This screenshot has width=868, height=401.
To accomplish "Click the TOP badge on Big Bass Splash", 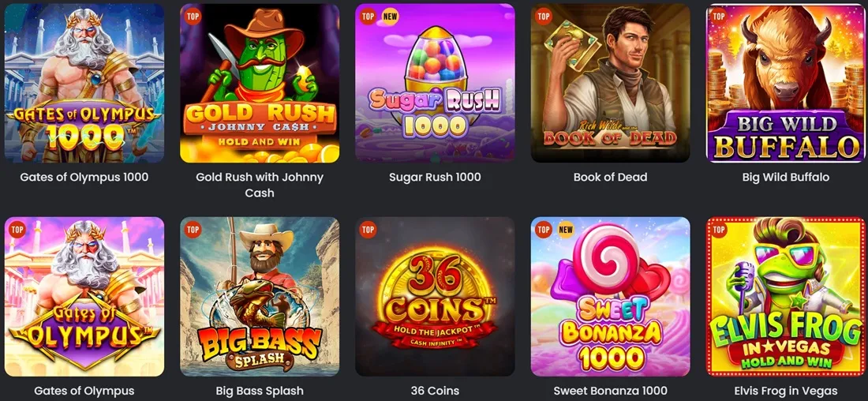I will (x=193, y=229).
